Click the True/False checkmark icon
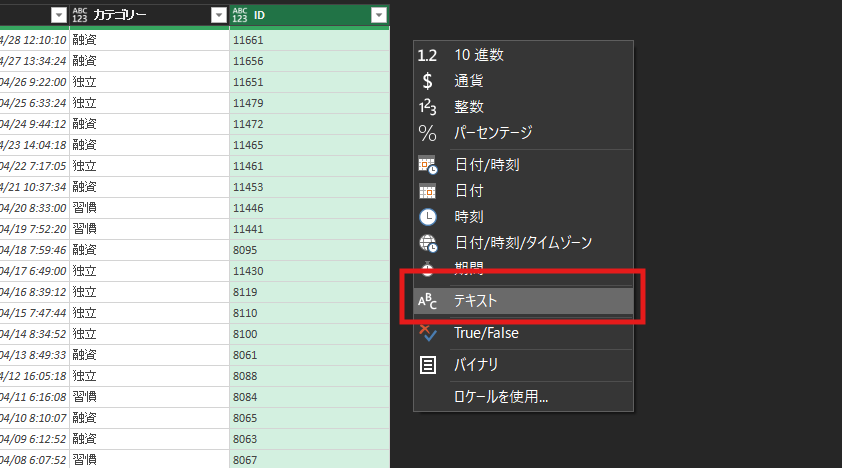842x468 pixels. coord(427,333)
